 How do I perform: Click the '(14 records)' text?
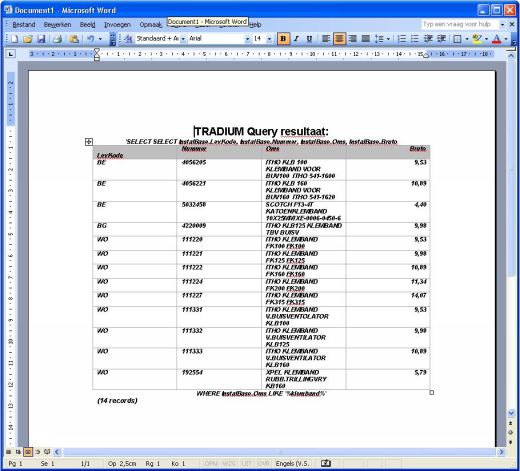pos(117,400)
